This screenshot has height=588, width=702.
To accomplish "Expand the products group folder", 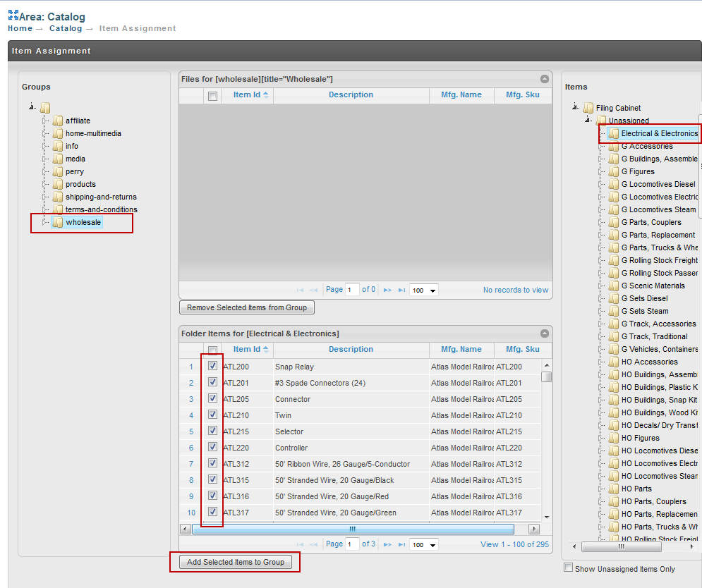I will [45, 184].
